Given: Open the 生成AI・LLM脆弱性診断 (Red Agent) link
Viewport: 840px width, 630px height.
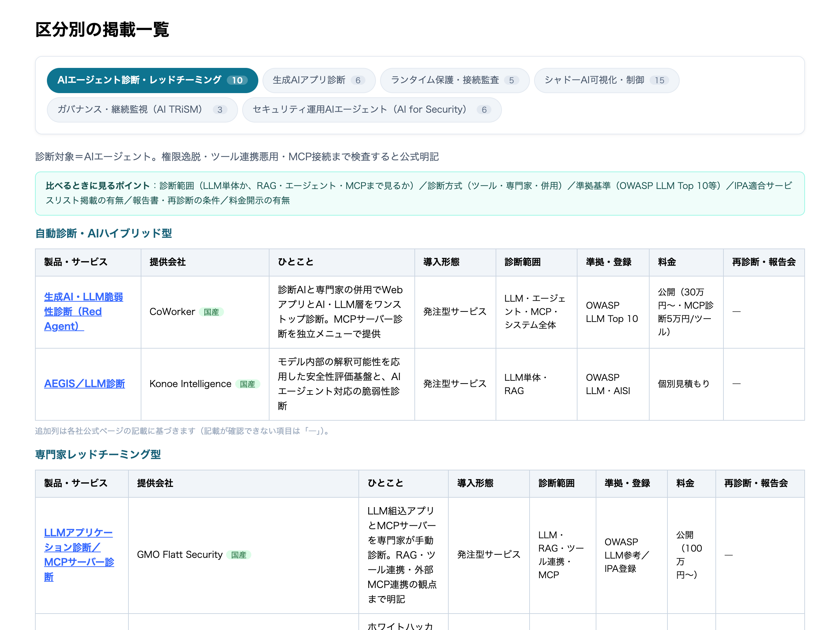Looking at the screenshot, I should click(84, 311).
